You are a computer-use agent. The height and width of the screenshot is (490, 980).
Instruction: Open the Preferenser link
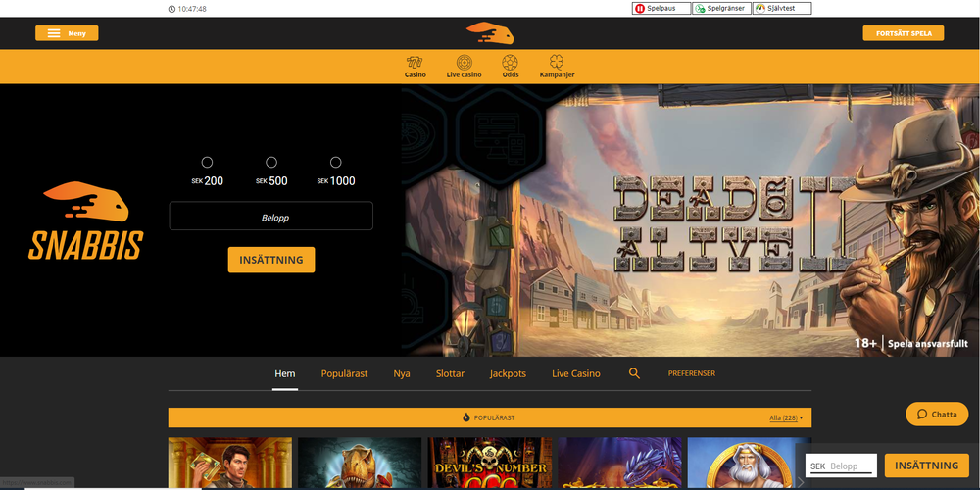(692, 373)
